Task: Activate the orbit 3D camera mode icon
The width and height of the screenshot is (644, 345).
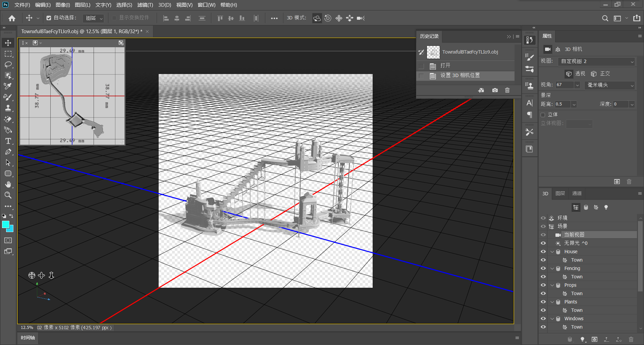Action: [317, 18]
